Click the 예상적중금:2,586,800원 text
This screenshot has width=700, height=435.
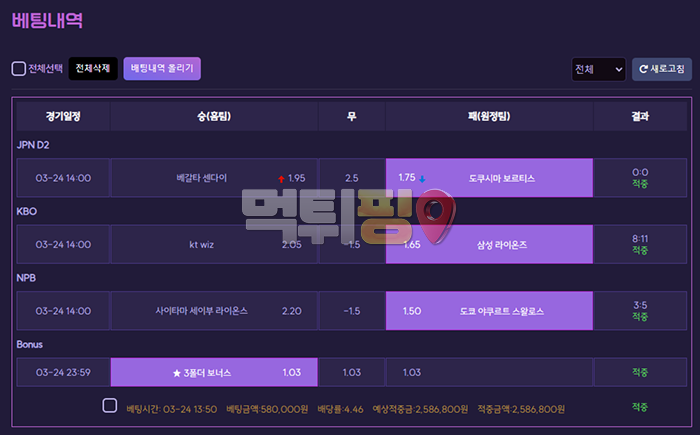click(420, 409)
